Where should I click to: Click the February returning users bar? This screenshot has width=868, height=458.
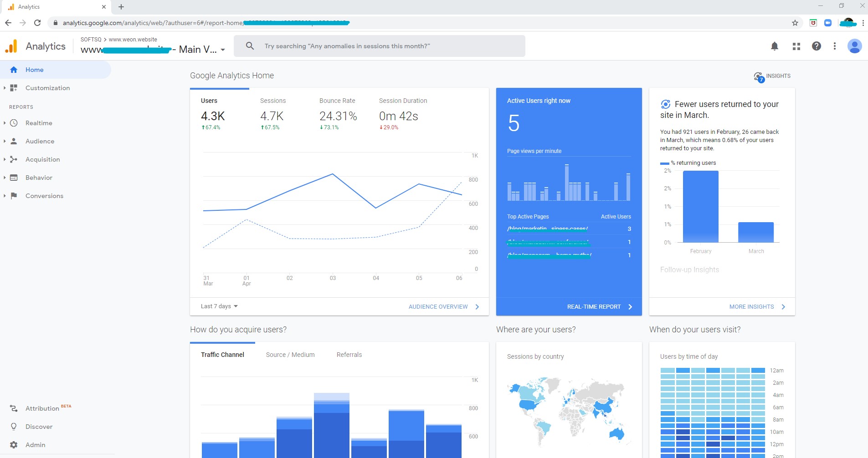[x=700, y=207]
